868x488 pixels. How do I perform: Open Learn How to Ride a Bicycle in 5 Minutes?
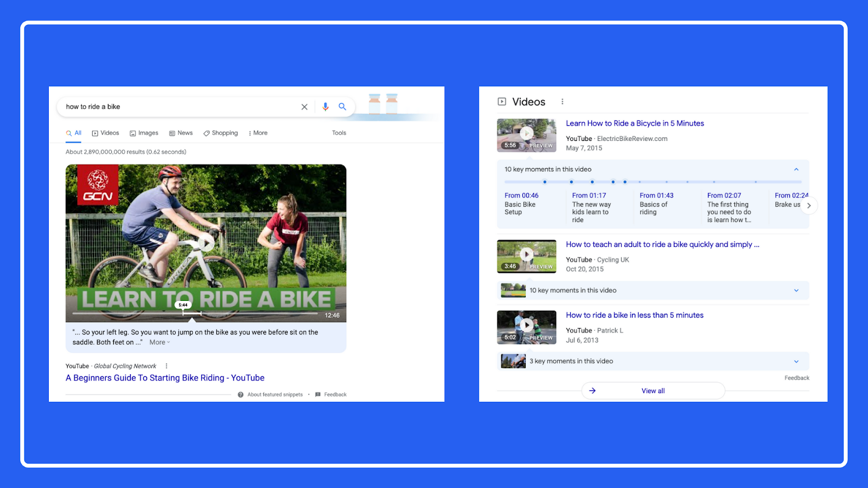[635, 123]
